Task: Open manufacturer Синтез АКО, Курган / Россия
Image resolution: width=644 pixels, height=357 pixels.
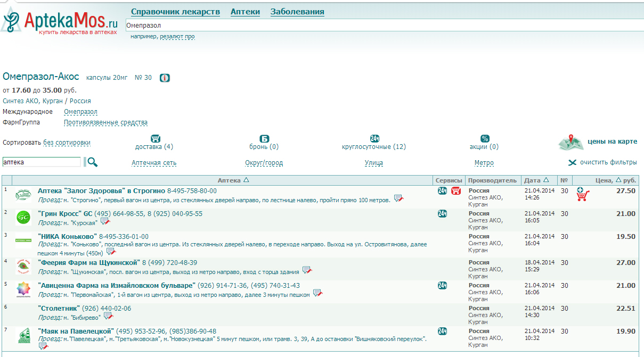Action: (x=47, y=101)
